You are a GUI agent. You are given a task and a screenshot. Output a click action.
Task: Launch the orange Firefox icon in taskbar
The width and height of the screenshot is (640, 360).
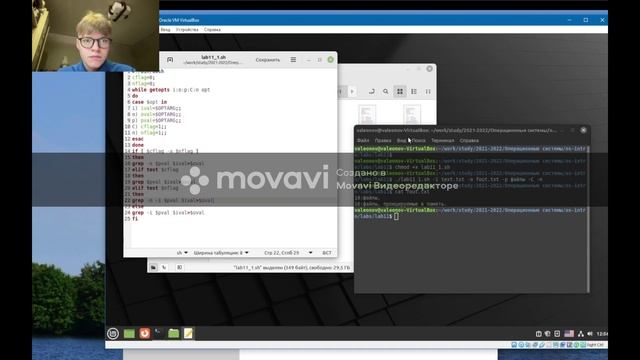click(144, 333)
